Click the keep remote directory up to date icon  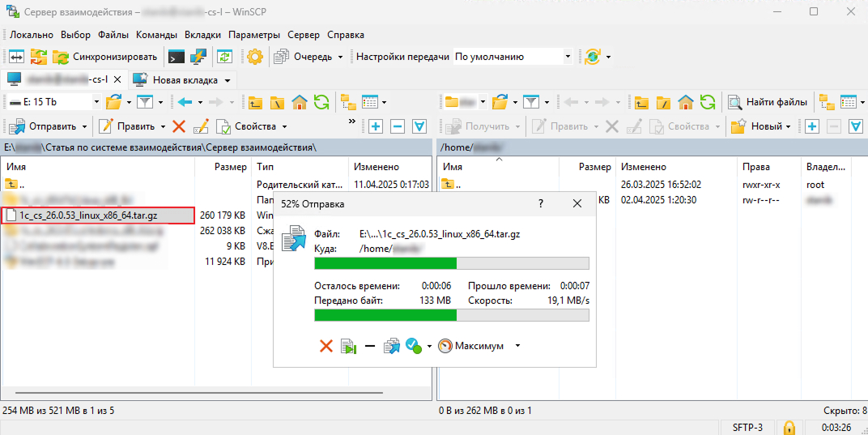coord(225,57)
